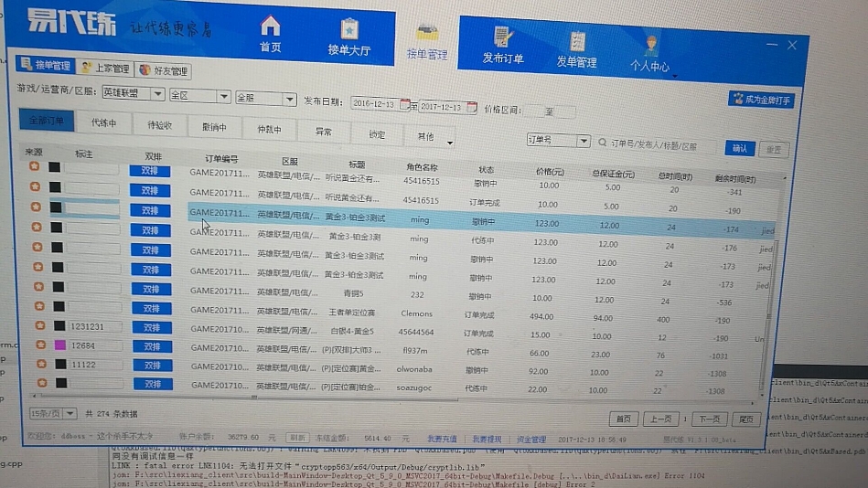The image size is (868, 488).
Task: Open the 发布订单 publish order page
Action: (503, 44)
